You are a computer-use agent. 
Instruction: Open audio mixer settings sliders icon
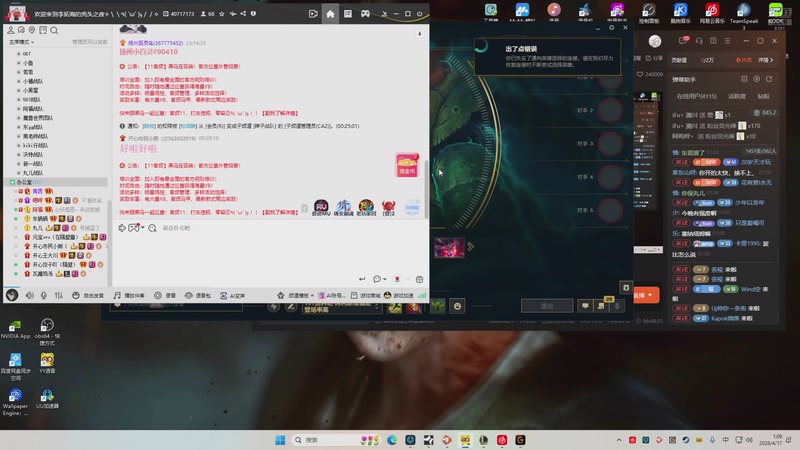59,295
